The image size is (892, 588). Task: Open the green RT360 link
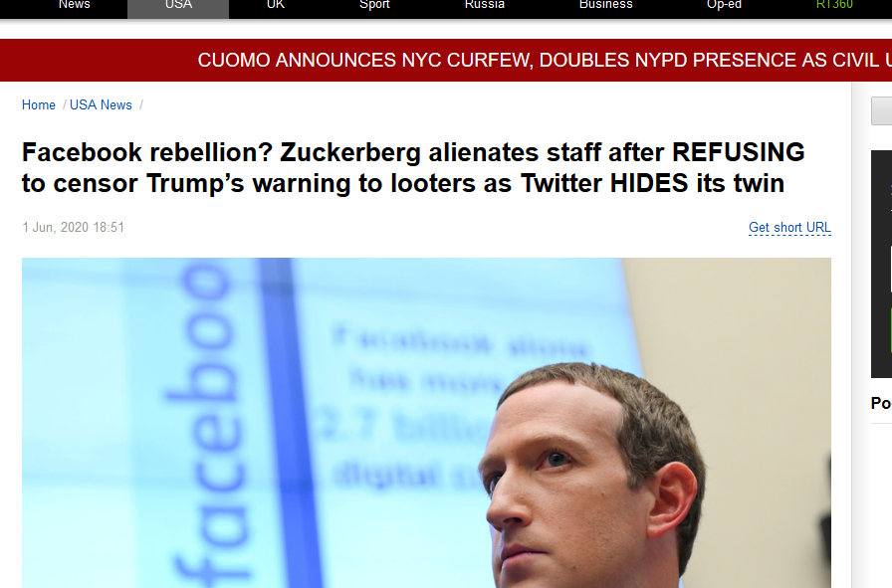tap(834, 6)
